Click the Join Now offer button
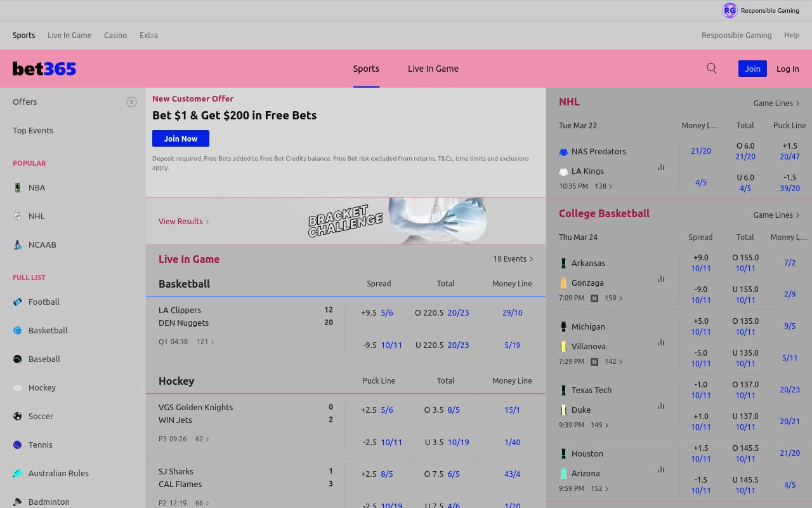 click(181, 138)
